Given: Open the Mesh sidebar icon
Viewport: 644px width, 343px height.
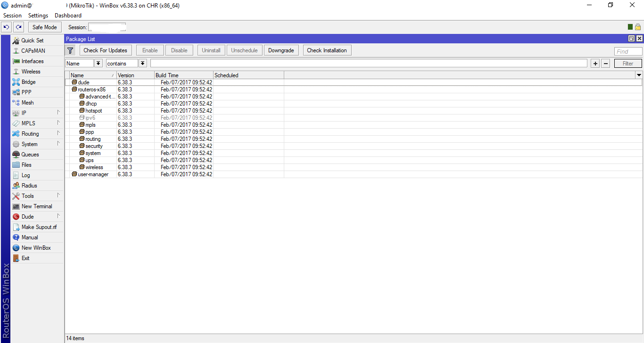Looking at the screenshot, I should click(16, 103).
